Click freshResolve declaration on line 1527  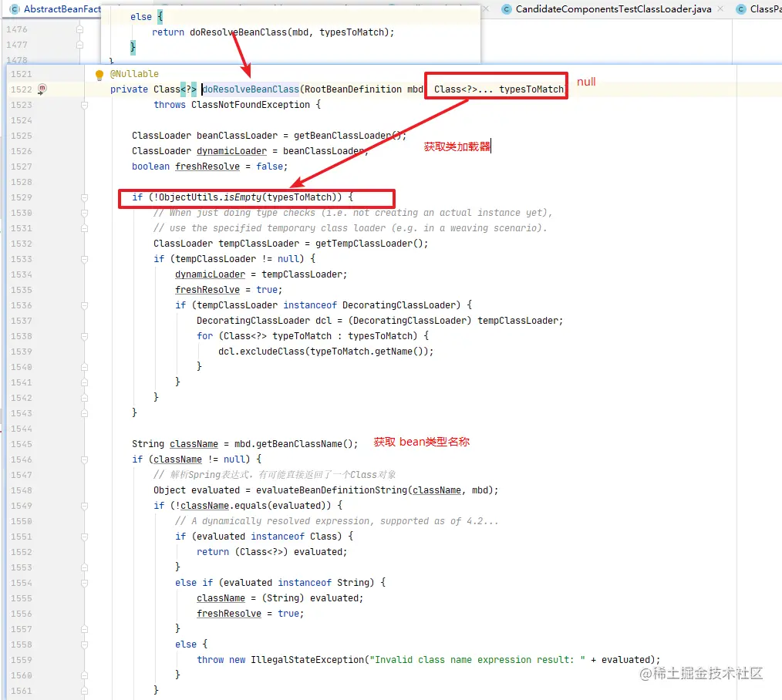coord(207,167)
